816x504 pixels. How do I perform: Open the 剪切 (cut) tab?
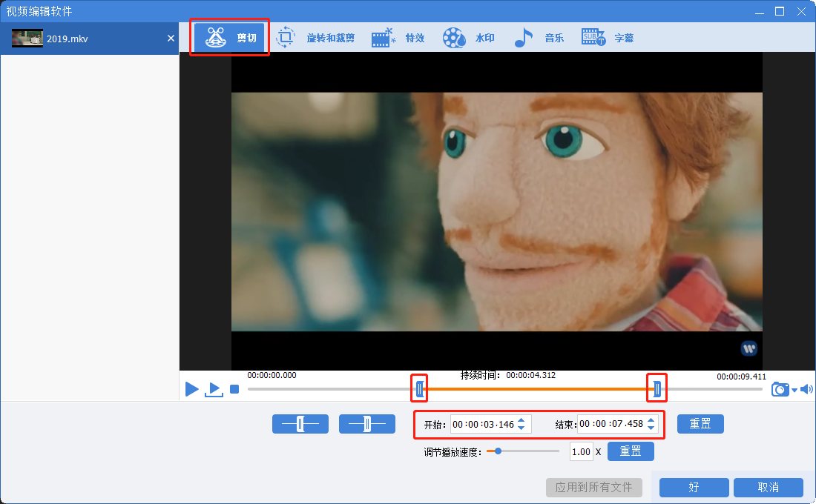[x=229, y=38]
